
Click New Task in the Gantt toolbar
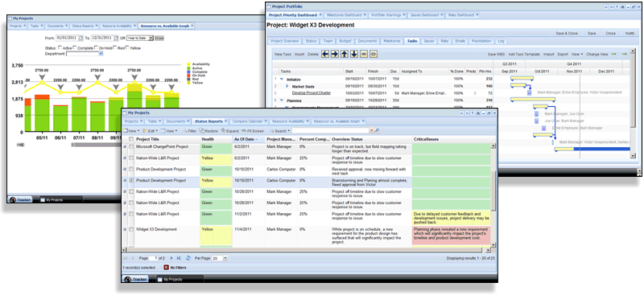(283, 54)
